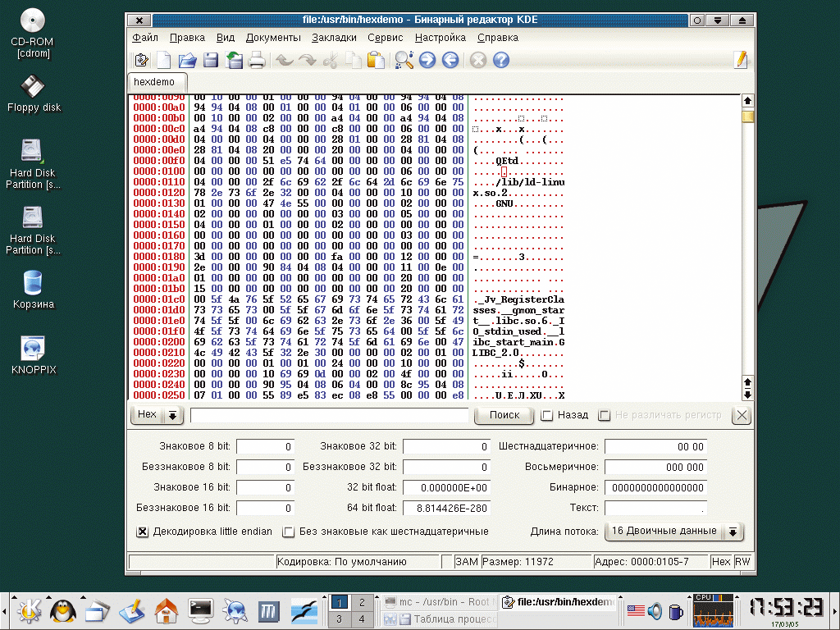Click the US flag keyboard layout icon

(636, 610)
